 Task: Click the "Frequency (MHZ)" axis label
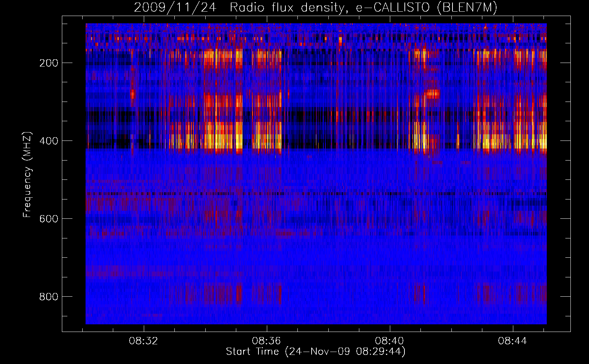point(27,174)
